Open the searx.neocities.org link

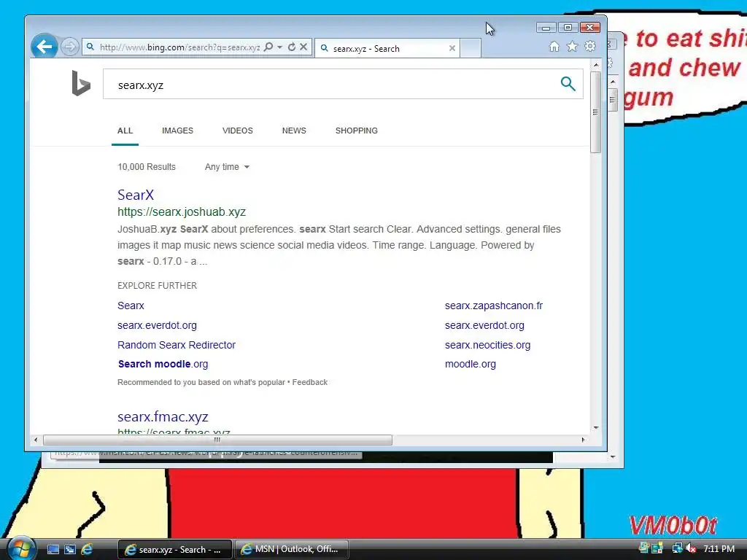coord(488,345)
